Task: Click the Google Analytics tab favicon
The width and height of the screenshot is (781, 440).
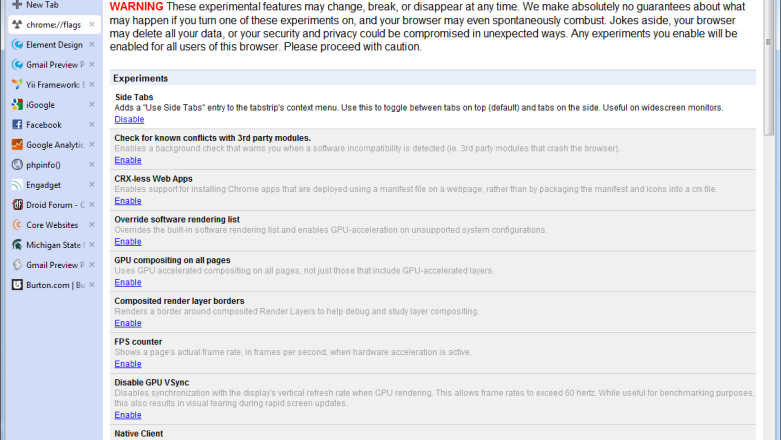Action: [17, 145]
